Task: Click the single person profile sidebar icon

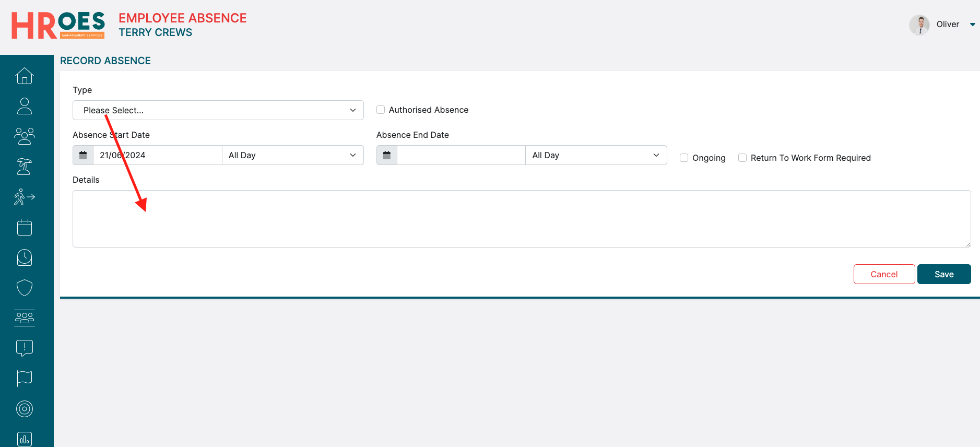Action: 25,106
